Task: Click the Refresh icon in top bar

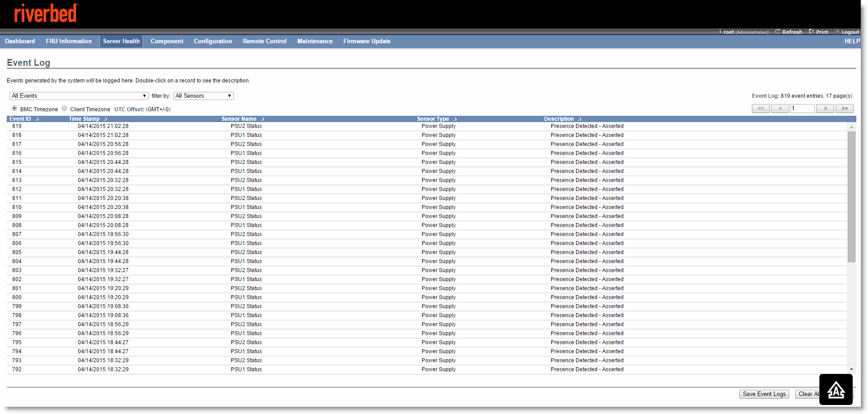Action: tap(777, 32)
